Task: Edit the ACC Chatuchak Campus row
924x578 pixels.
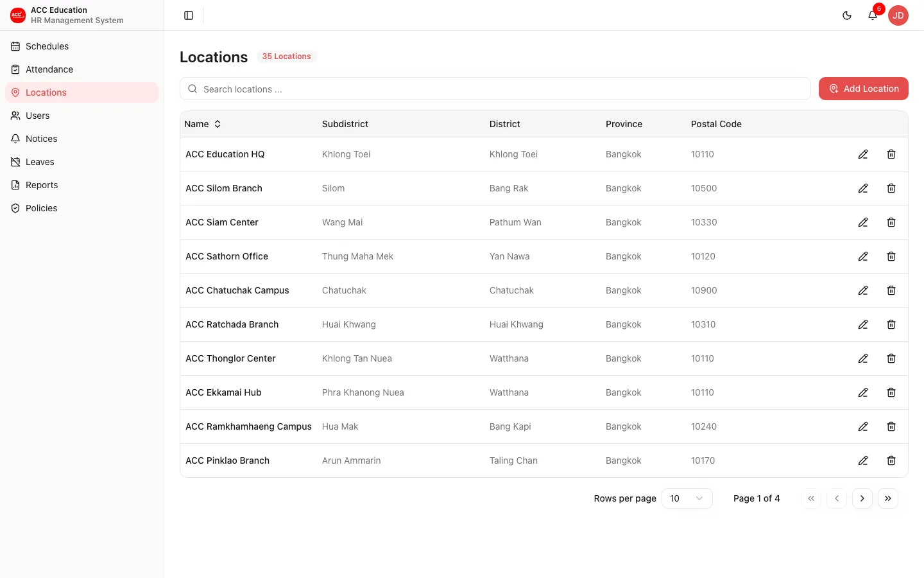Action: click(x=863, y=290)
